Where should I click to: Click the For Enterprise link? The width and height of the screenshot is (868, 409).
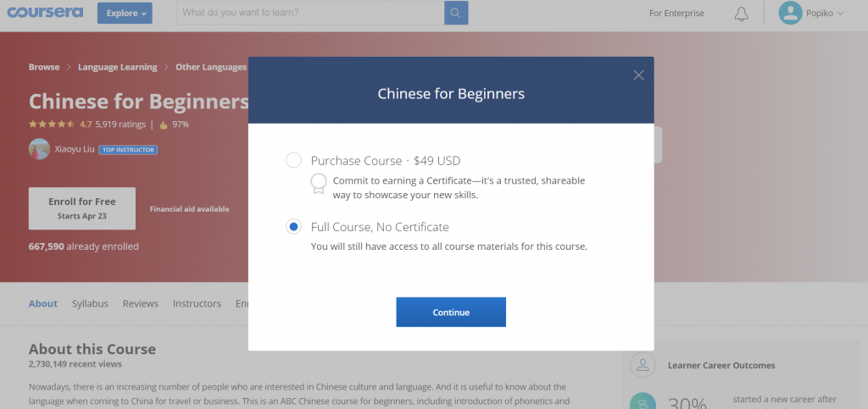pos(676,14)
